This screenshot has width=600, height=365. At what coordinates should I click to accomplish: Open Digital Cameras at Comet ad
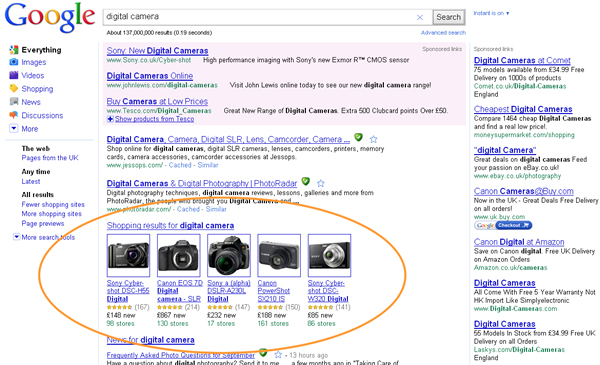[x=522, y=60]
